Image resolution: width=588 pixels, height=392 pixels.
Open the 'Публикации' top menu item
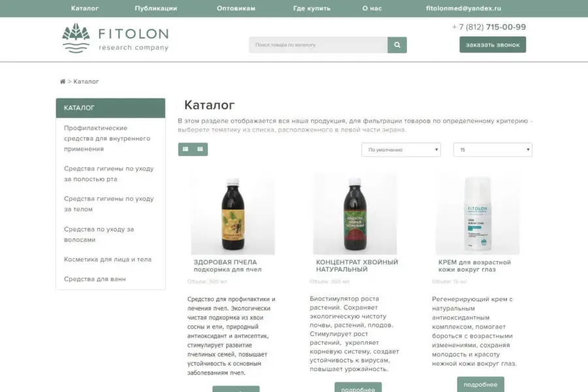pos(156,8)
